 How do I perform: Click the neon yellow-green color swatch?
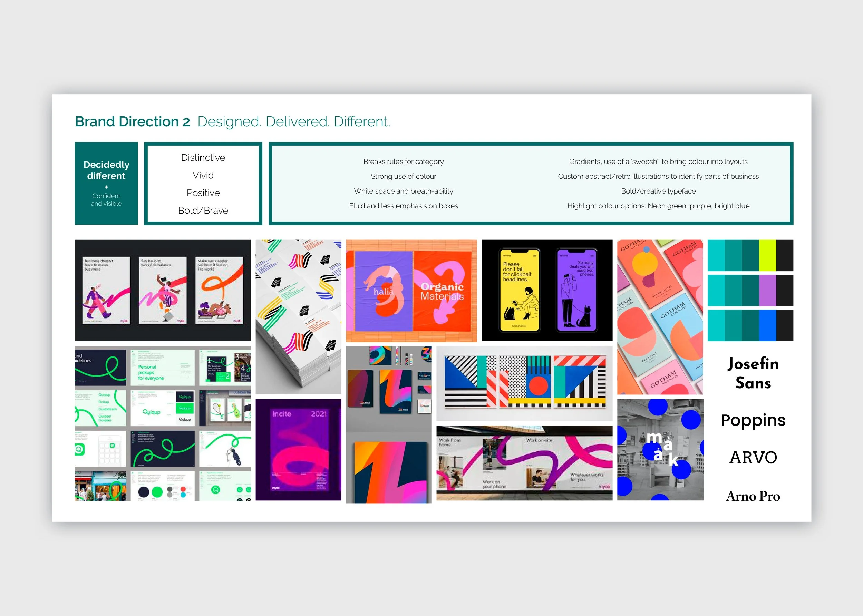(767, 255)
